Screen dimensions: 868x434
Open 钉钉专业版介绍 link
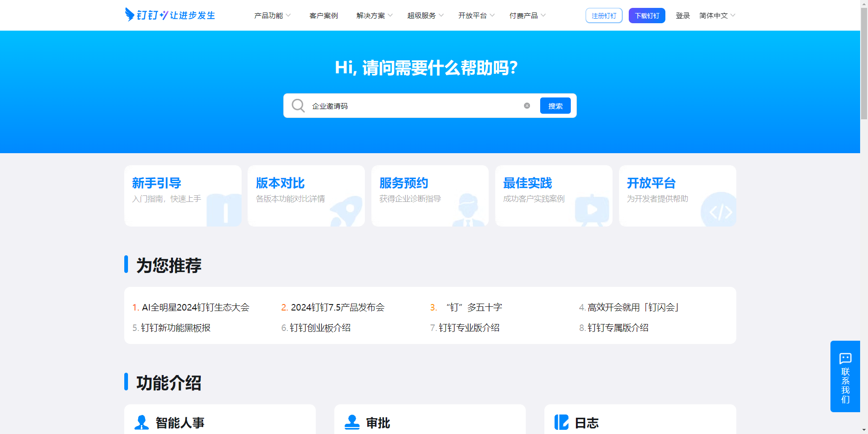(469, 328)
